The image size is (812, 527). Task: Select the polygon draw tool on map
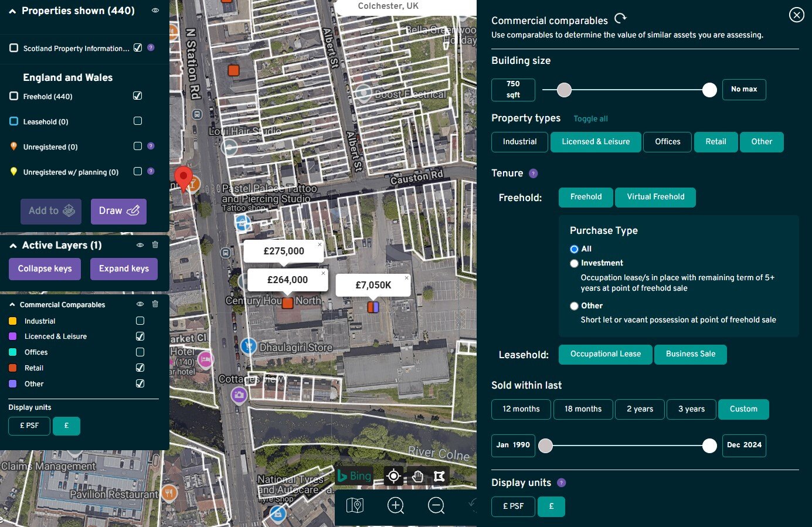tap(439, 476)
